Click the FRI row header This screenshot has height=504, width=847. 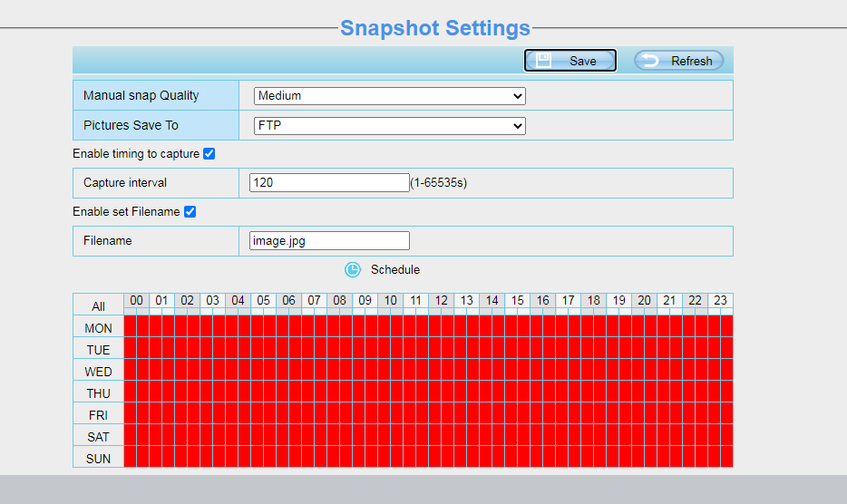click(x=98, y=415)
